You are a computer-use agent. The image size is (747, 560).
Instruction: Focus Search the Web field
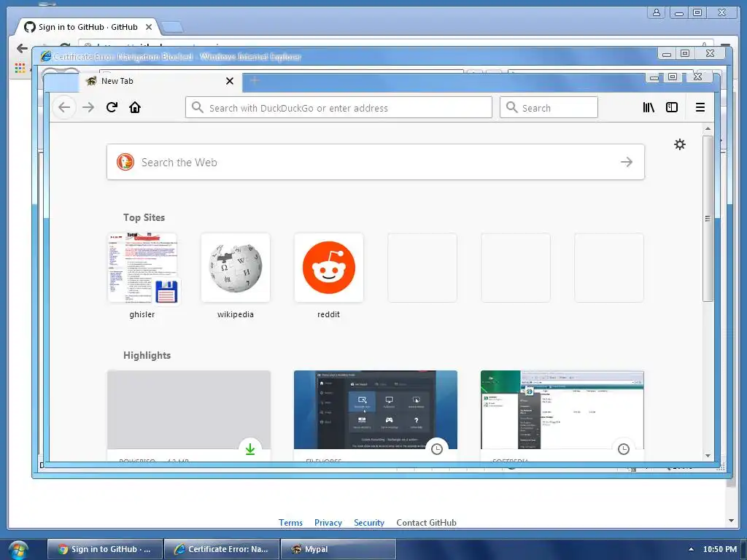pos(376,162)
